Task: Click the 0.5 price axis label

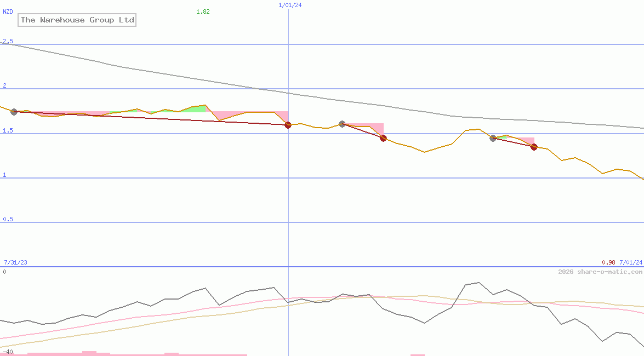Action: coord(8,219)
